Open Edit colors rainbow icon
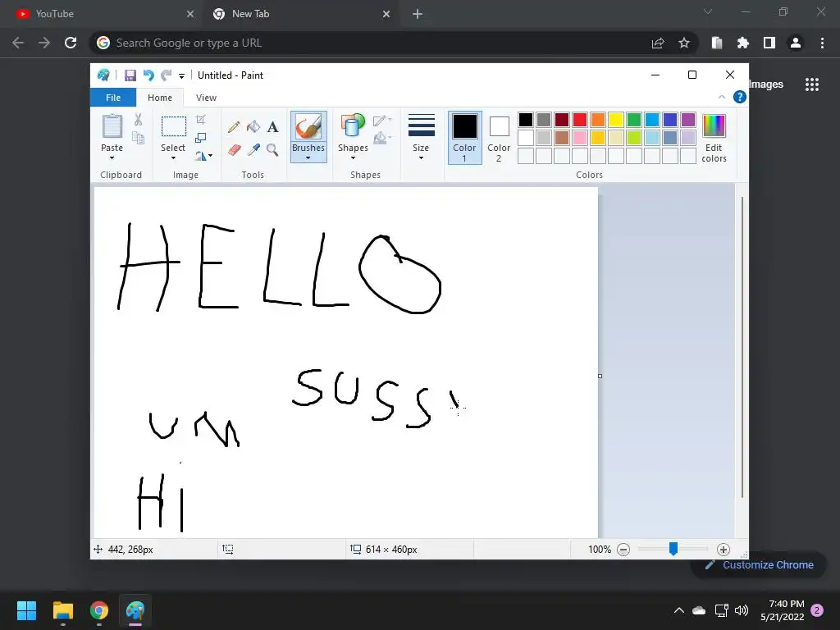Viewport: 840px width, 630px height. pyautogui.click(x=714, y=126)
